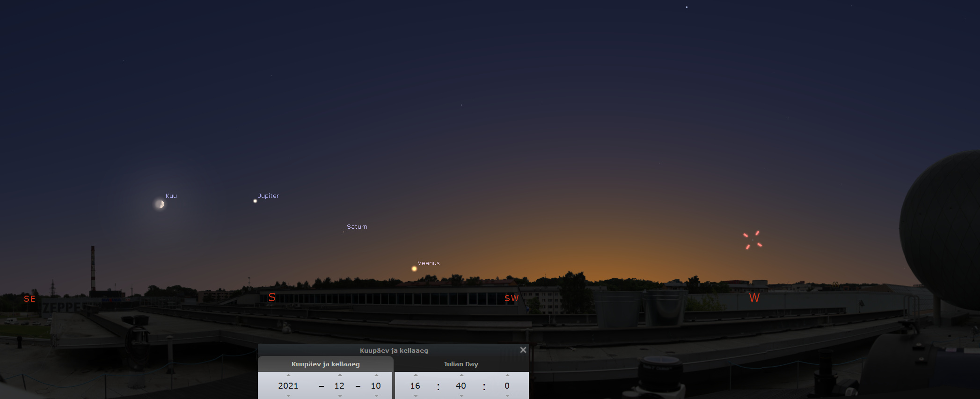Decrease the month with the down arrow

340,396
